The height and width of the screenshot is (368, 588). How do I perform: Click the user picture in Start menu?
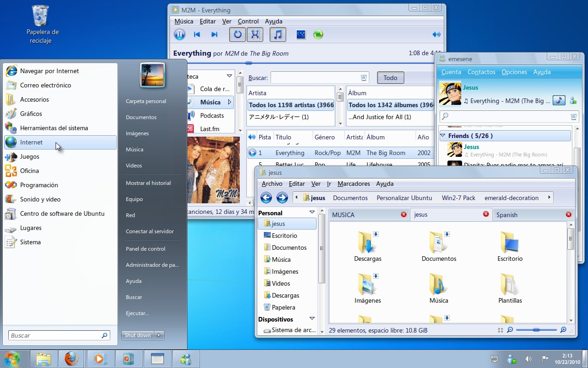[x=152, y=75]
